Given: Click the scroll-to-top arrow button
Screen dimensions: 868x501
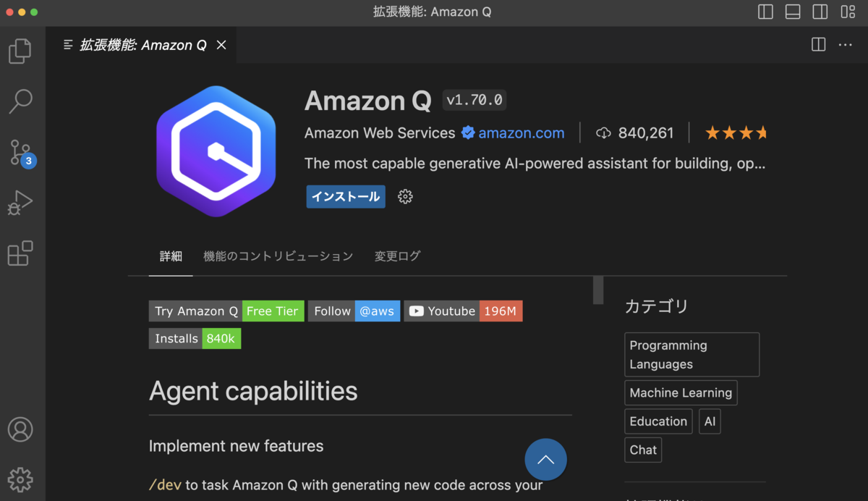Looking at the screenshot, I should 545,459.
